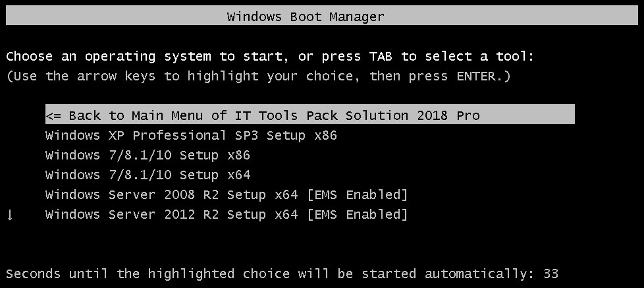Click '2018 Pro' in the highlighted entry
Viewport: 644px width, 288px height.
[448, 115]
